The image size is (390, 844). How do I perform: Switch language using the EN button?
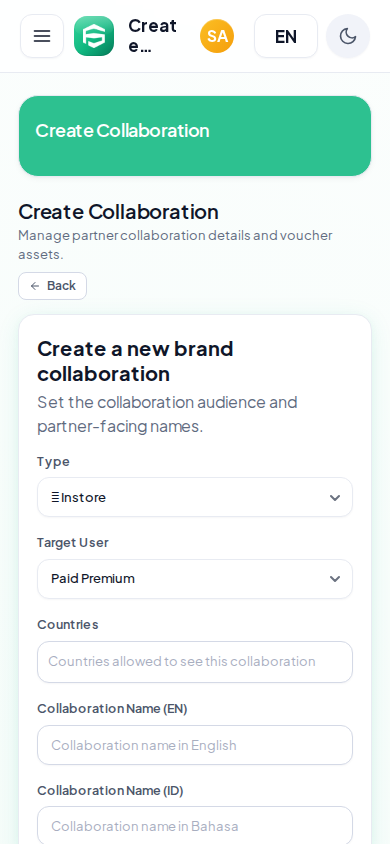[286, 36]
